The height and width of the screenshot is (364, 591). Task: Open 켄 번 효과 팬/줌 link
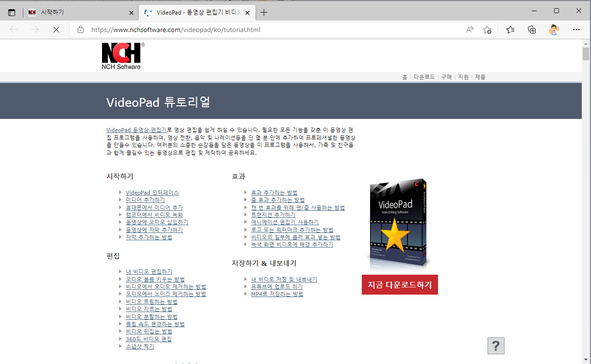pos(298,207)
